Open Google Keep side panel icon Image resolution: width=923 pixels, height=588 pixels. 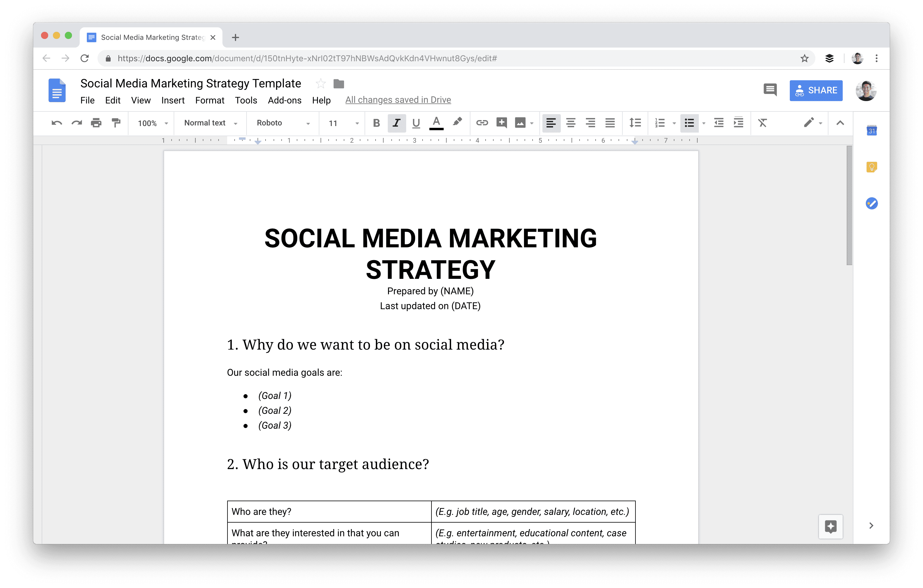coord(872,167)
